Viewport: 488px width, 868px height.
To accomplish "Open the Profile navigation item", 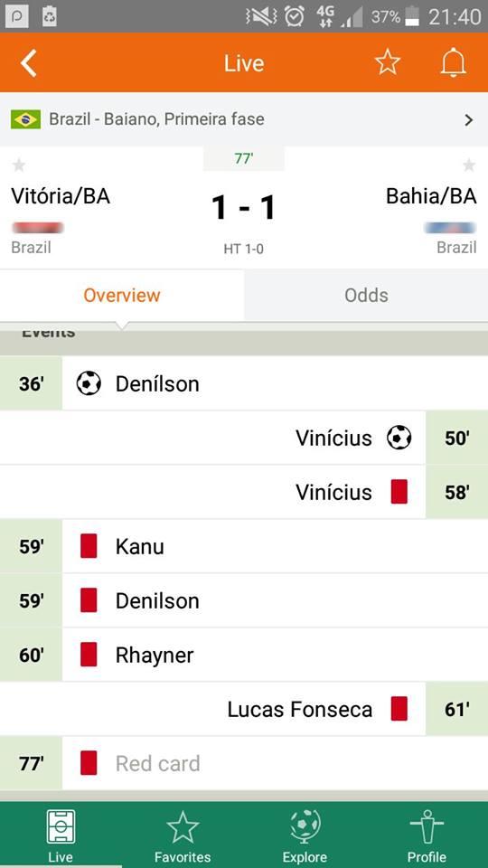I will click(x=427, y=835).
